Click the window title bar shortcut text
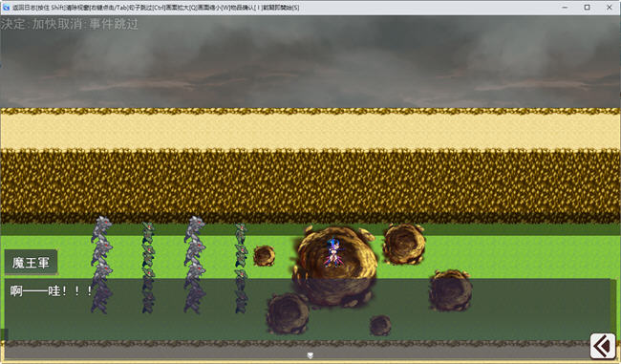This screenshot has height=364, width=621. pos(156,8)
